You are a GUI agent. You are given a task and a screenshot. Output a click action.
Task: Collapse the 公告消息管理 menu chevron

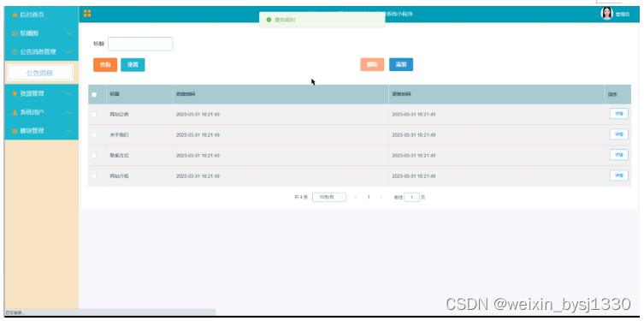point(69,52)
